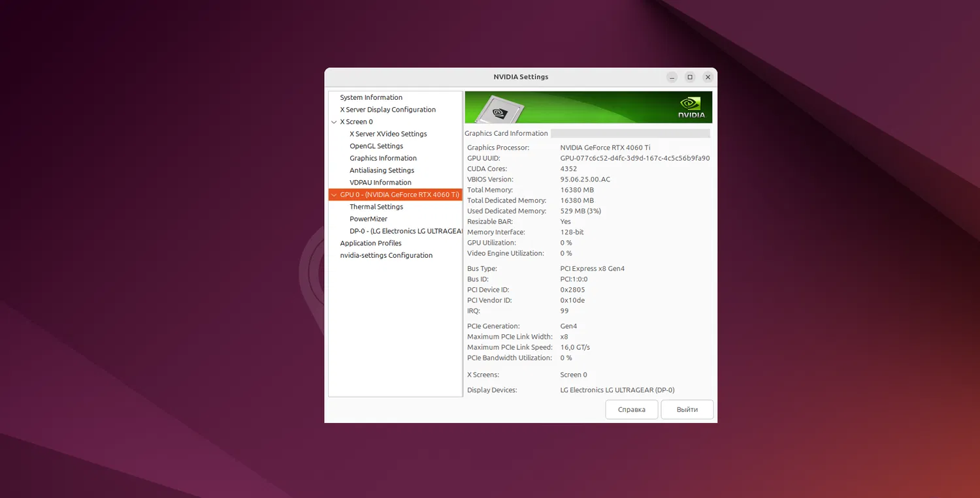
Task: Click the Bus Type value PCI Express x8 Gen4
Action: pyautogui.click(x=593, y=269)
